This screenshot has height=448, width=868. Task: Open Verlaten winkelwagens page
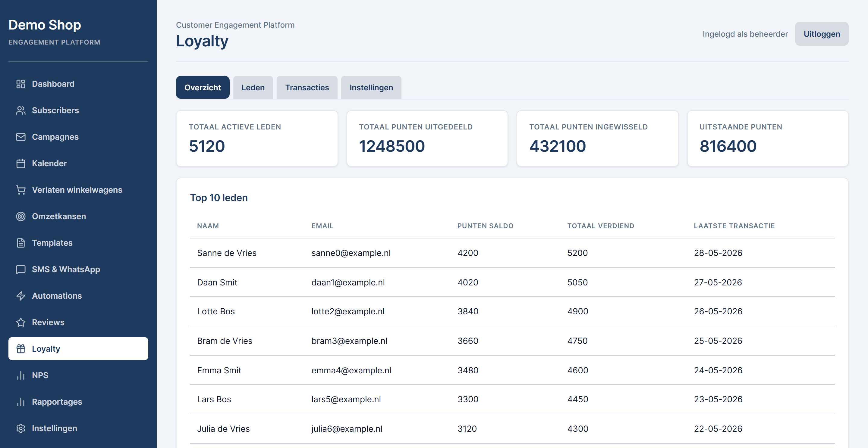pos(78,190)
